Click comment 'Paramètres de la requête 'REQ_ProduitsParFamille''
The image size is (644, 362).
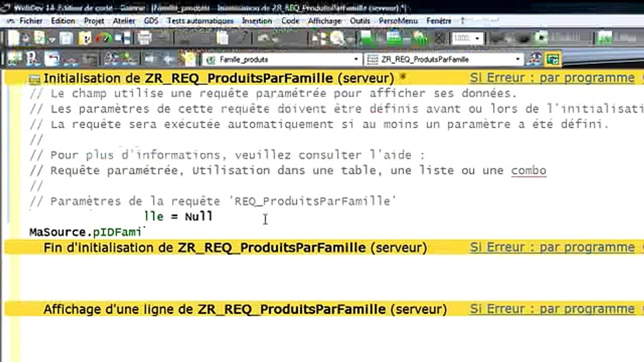tap(213, 201)
